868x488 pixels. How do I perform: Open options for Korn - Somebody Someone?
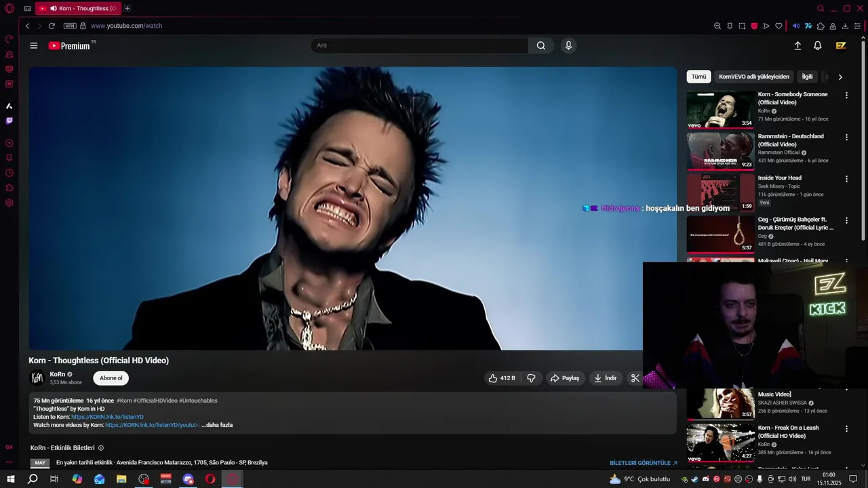pos(846,96)
